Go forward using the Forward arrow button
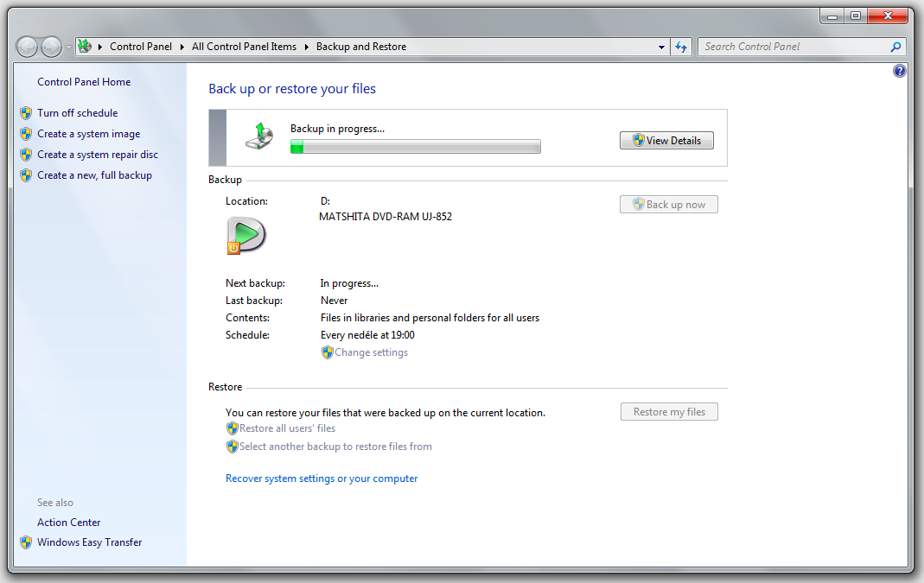This screenshot has width=924, height=583. (x=51, y=47)
